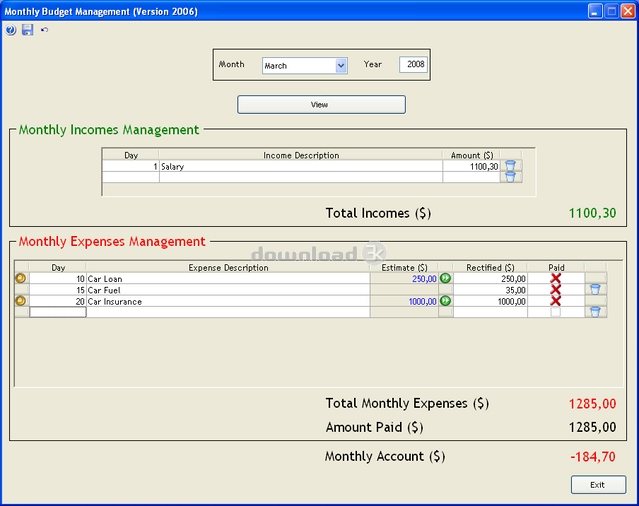Click the empty income description cell
This screenshot has height=506, width=639.
tap(301, 177)
